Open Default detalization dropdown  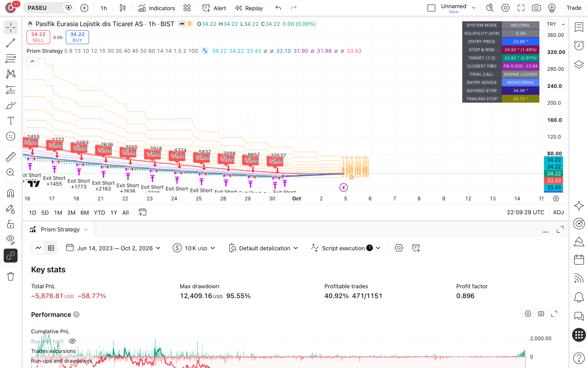coord(264,248)
